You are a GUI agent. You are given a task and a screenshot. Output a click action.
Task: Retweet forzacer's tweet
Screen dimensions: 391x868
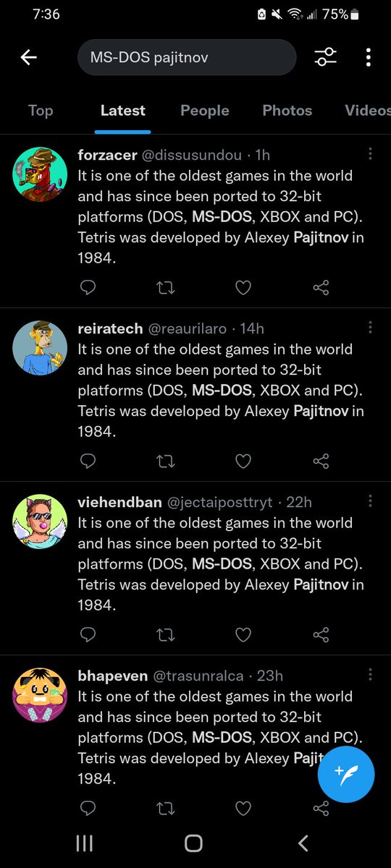166,287
